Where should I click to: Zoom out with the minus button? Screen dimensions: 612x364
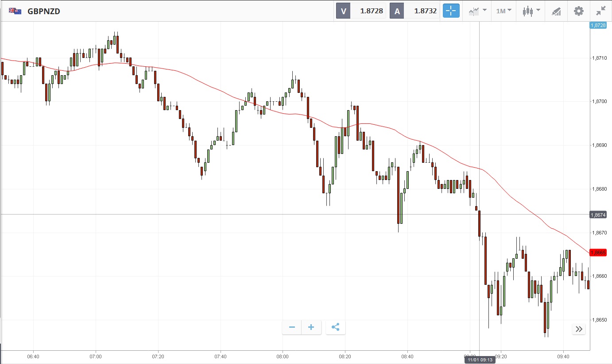[x=292, y=327]
